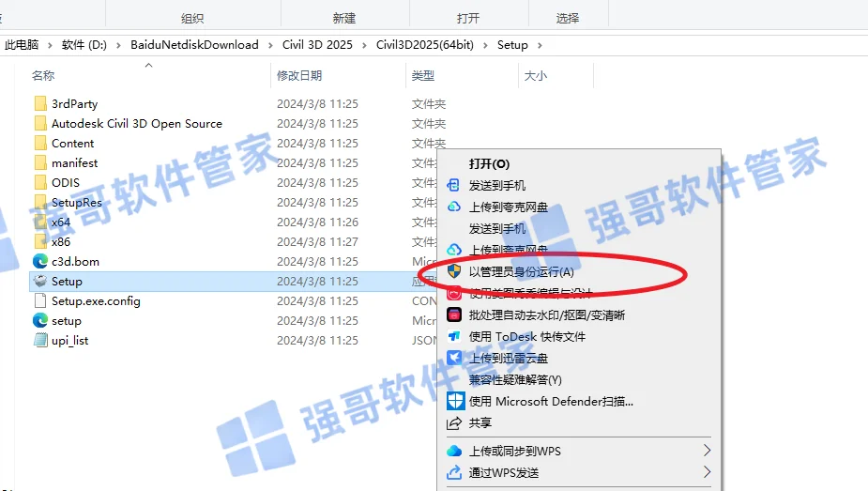Click the lowercase setup Edge file icon

[x=40, y=320]
